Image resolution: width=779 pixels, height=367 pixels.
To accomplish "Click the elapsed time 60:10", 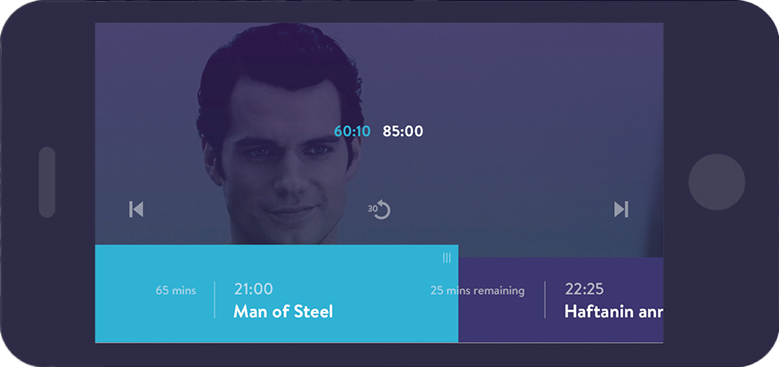I will click(352, 132).
